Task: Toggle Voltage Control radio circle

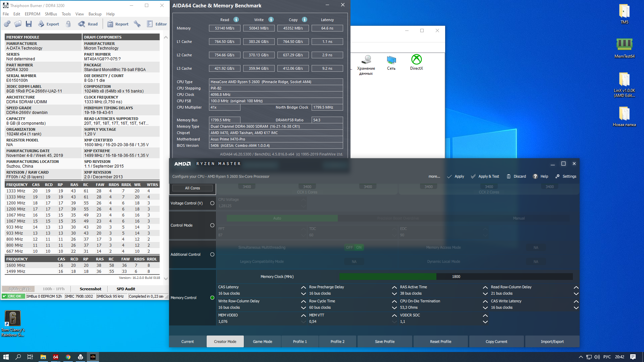Action: point(212,203)
